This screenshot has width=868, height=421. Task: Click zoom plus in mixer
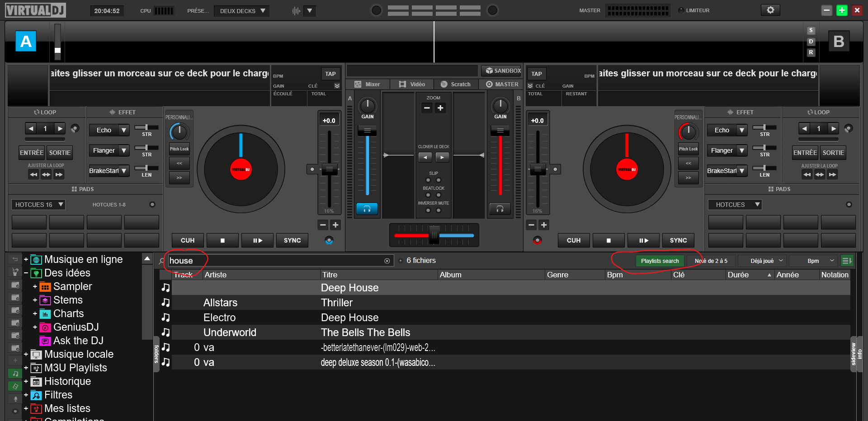click(x=440, y=108)
